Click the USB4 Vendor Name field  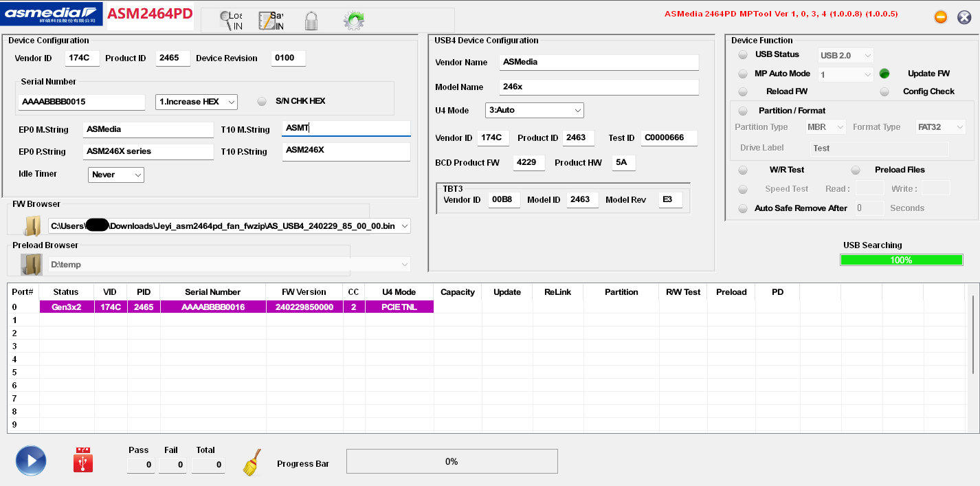point(599,63)
